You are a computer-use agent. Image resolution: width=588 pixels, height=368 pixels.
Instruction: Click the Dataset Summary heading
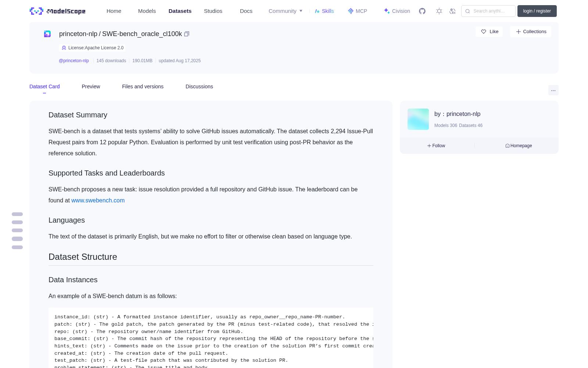click(78, 115)
